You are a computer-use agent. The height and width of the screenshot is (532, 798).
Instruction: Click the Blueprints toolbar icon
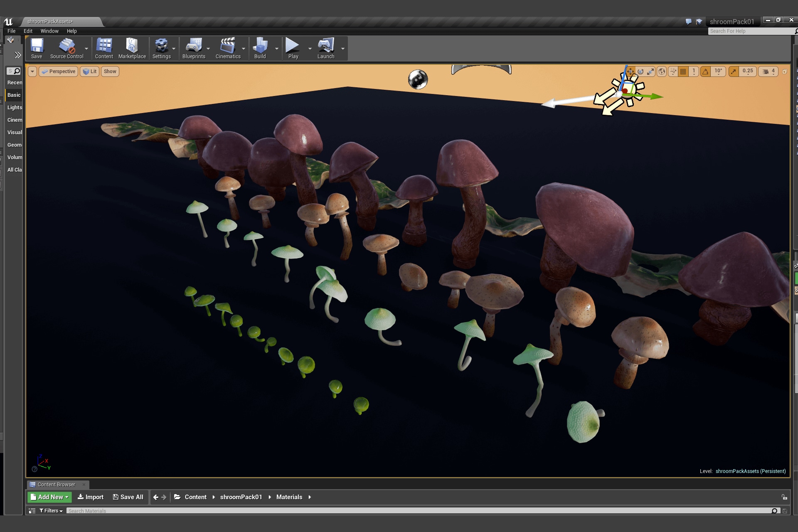coord(194,49)
